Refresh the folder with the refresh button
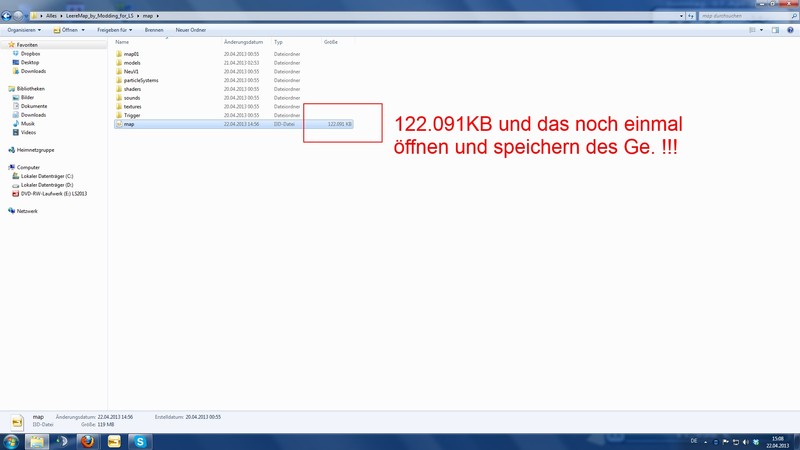Image resolution: width=800 pixels, height=450 pixels. pyautogui.click(x=691, y=16)
